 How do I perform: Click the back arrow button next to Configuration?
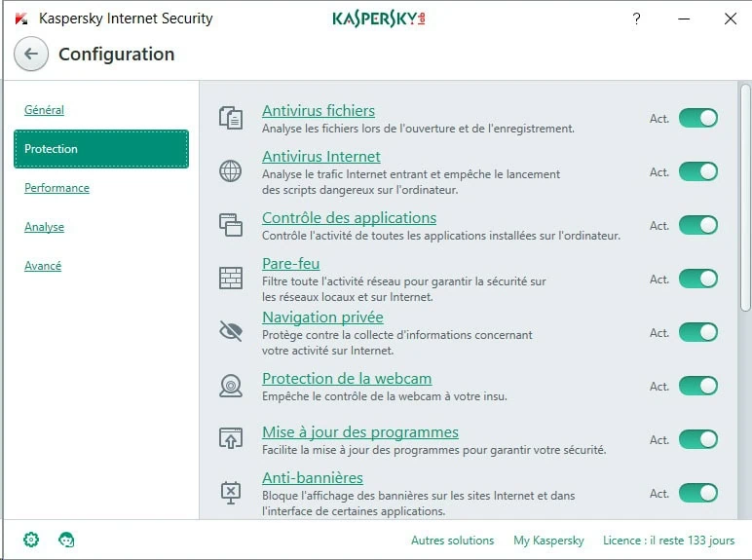point(31,55)
